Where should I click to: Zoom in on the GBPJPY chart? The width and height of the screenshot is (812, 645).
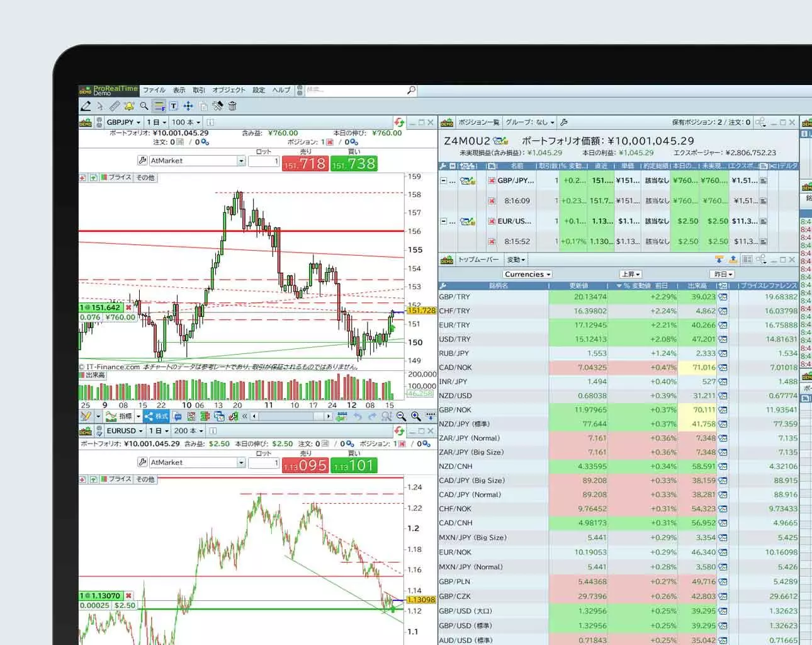(x=415, y=416)
